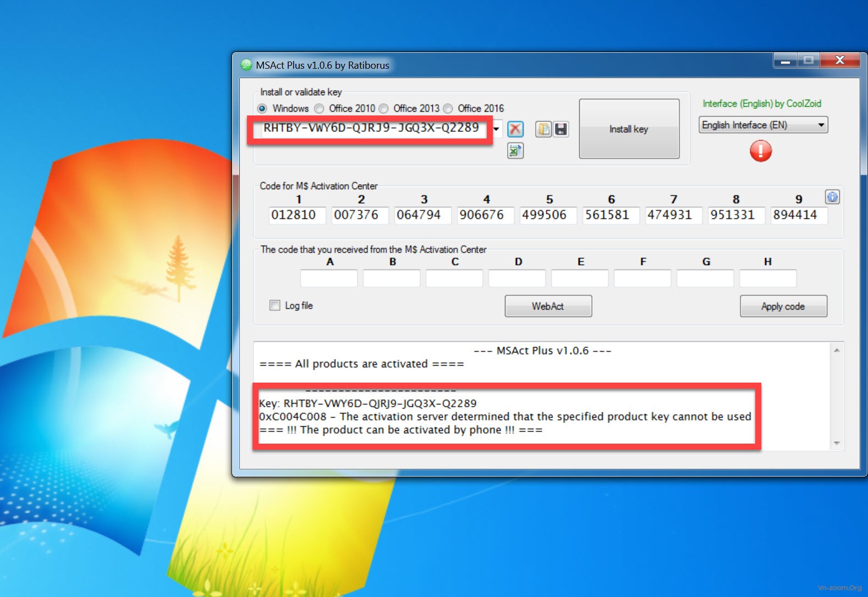The image size is (868, 597).
Task: Click activation code field 1 showing 012810
Action: point(298,215)
